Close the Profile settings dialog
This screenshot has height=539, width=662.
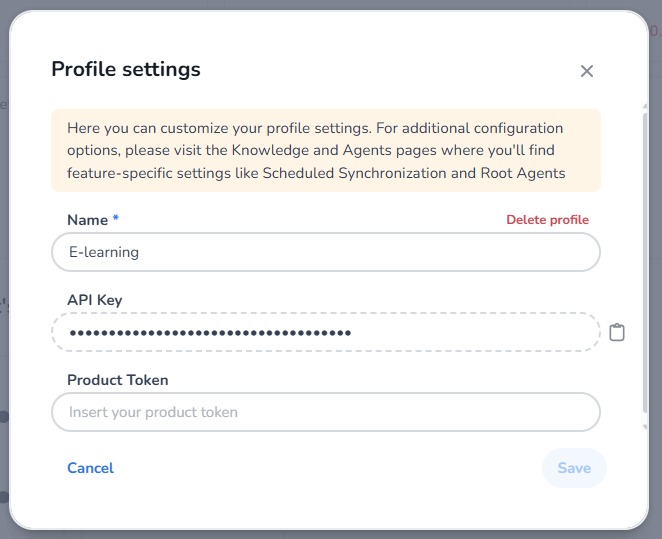click(x=587, y=71)
